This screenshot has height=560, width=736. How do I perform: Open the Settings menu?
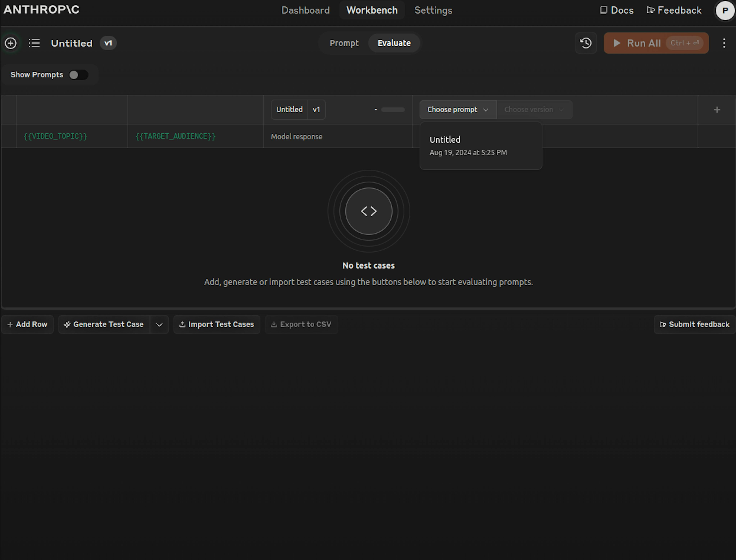point(433,10)
